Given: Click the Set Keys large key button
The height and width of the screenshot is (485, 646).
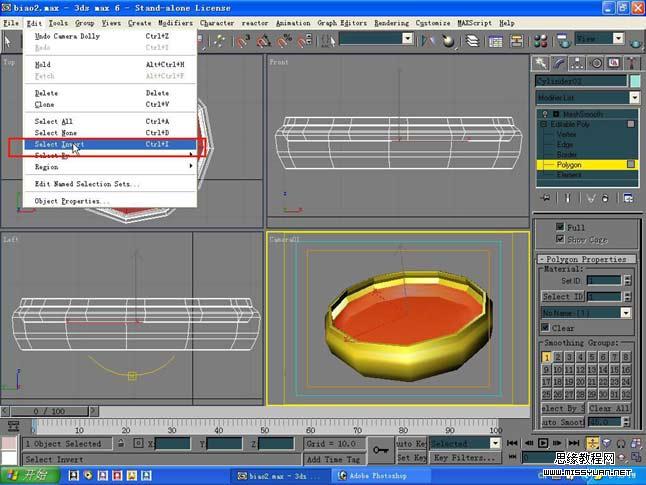Looking at the screenshot, I should point(380,450).
